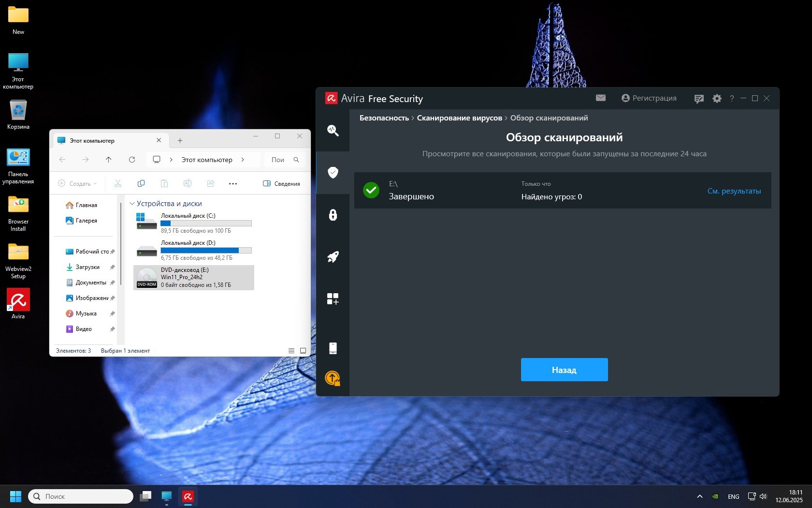Open Avira Status magnifier icon in sidebar

(x=333, y=130)
